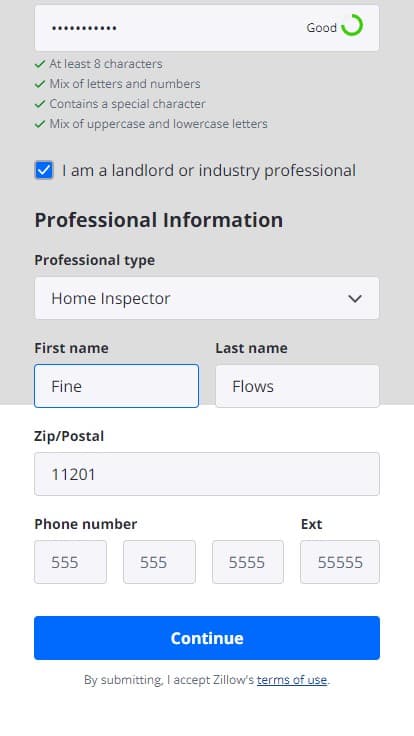Click the last four-digit phone number field
Screen dimensions: 414x736
[248, 562]
